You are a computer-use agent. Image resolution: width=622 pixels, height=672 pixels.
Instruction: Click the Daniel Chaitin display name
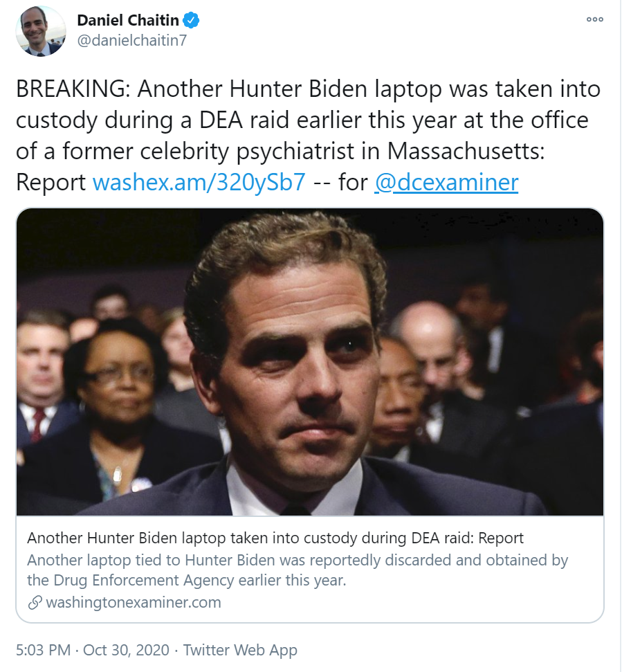[128, 21]
